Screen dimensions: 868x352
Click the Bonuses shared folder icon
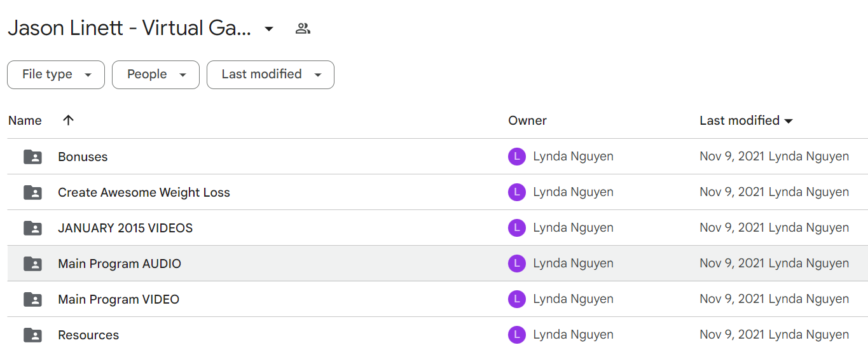point(32,157)
